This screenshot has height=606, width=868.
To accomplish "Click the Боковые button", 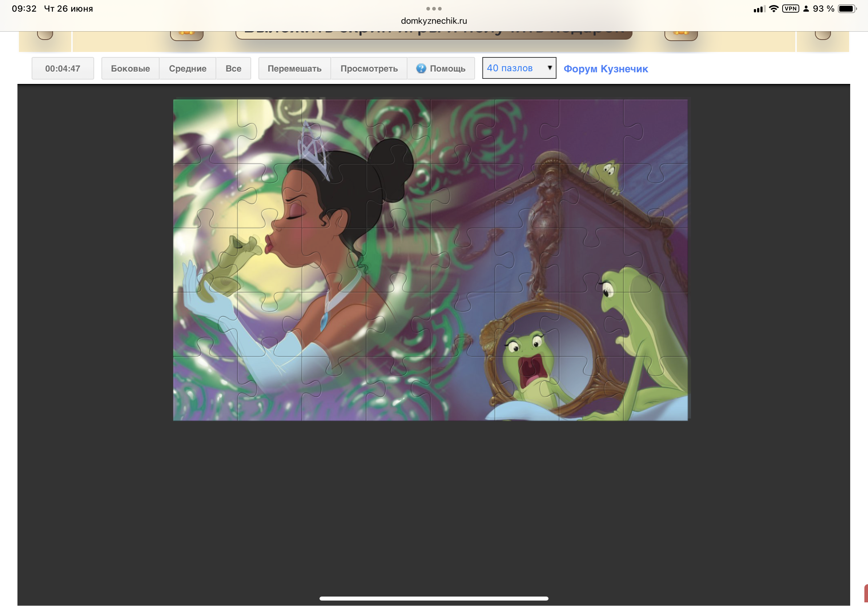I will coord(130,68).
